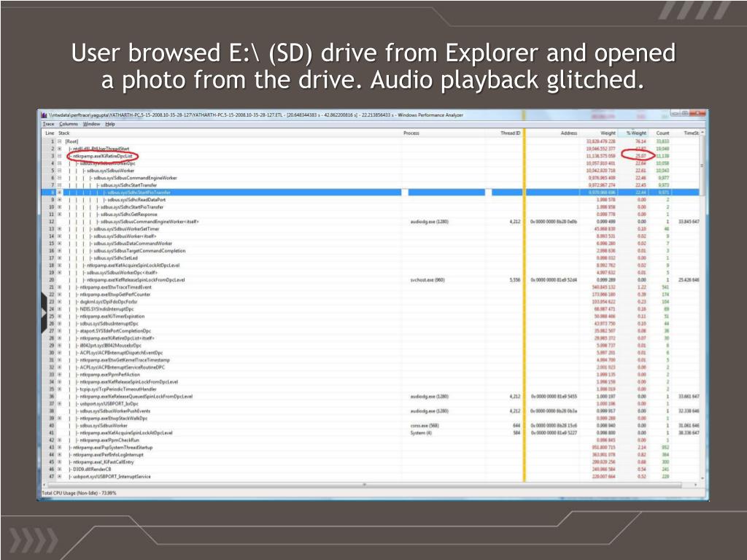Click the Windows Performance Analyzer title bar icon
Image resolution: width=747 pixels, height=560 pixels.
coord(44,114)
